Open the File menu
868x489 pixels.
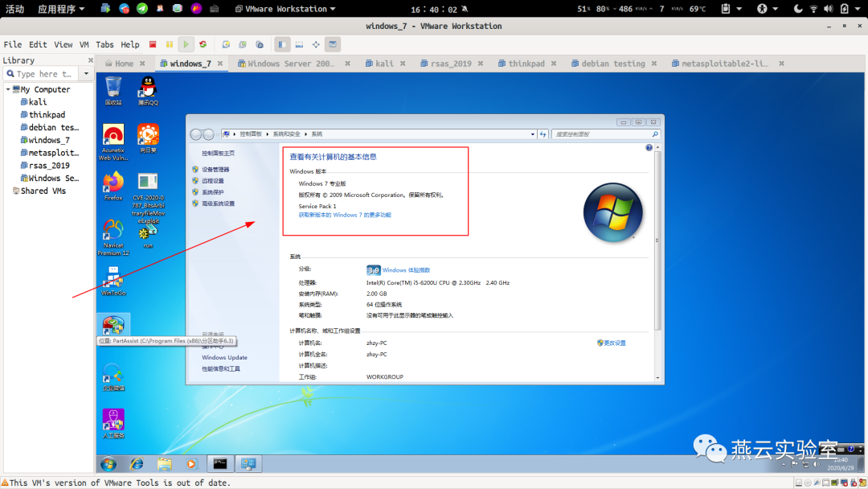point(13,44)
